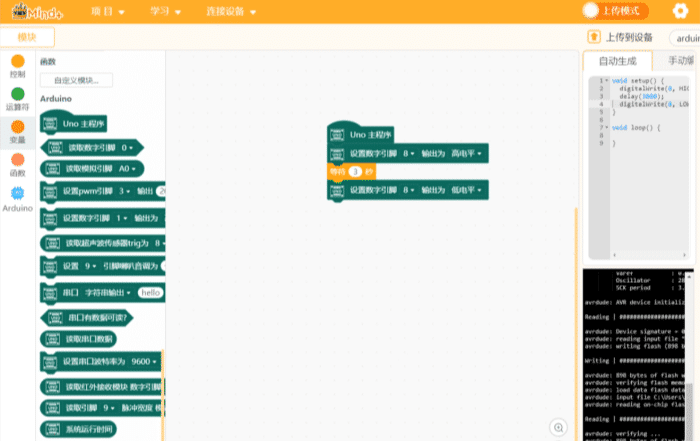Toggle the 上传模式 mode switch
Screen dimensions: 700x441
591,11
